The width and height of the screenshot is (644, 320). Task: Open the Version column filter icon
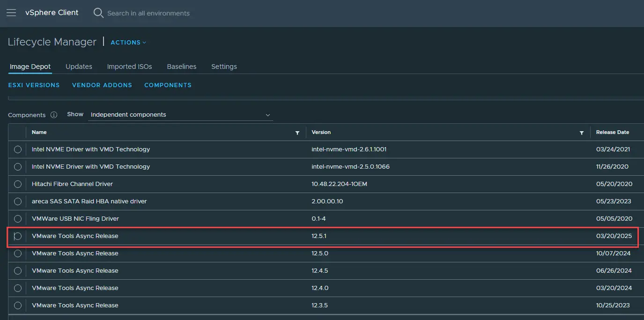click(x=581, y=133)
